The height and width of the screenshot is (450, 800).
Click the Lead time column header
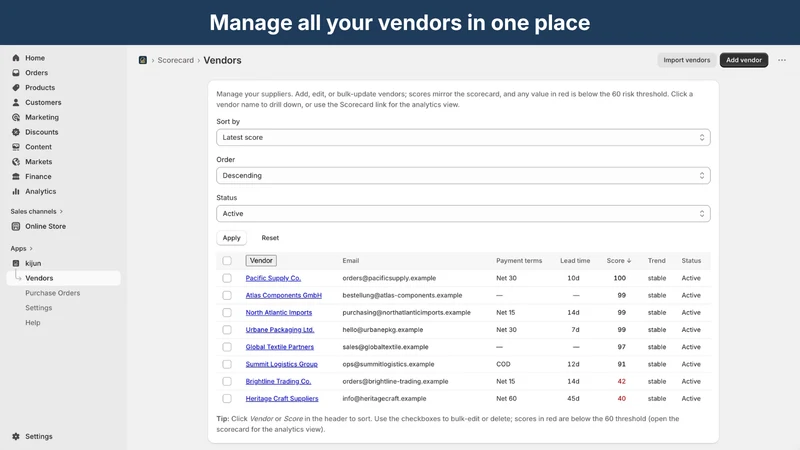click(x=575, y=261)
